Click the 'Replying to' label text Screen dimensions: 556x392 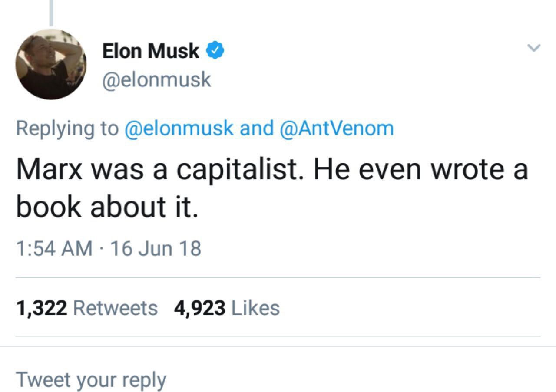pyautogui.click(x=67, y=128)
